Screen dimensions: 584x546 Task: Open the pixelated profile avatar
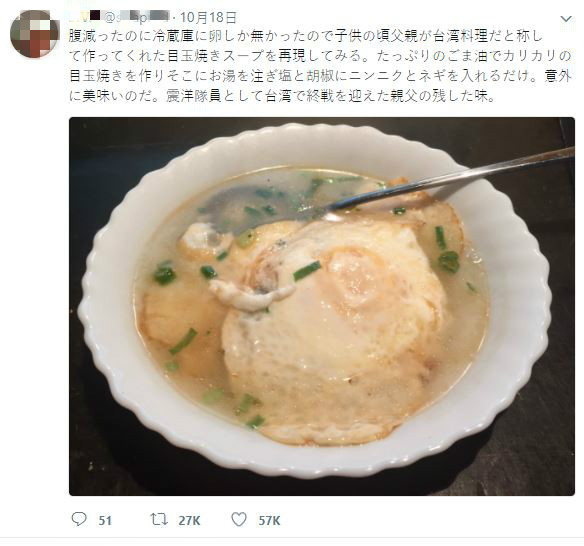(x=35, y=34)
